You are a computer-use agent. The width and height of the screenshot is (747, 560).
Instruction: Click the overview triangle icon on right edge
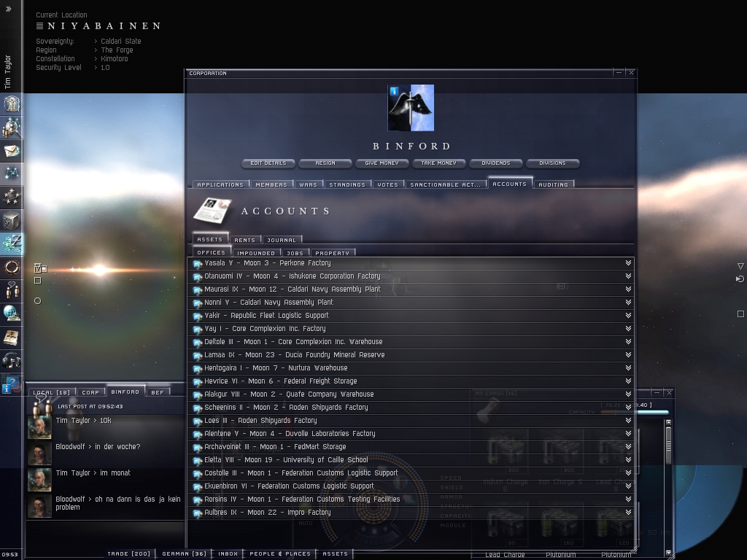click(x=740, y=266)
